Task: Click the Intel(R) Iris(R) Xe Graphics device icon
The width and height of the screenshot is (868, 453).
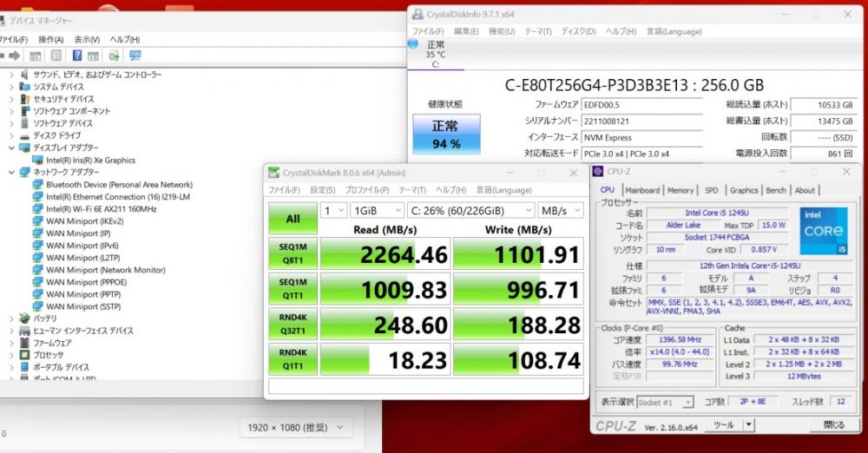Action: pyautogui.click(x=37, y=160)
